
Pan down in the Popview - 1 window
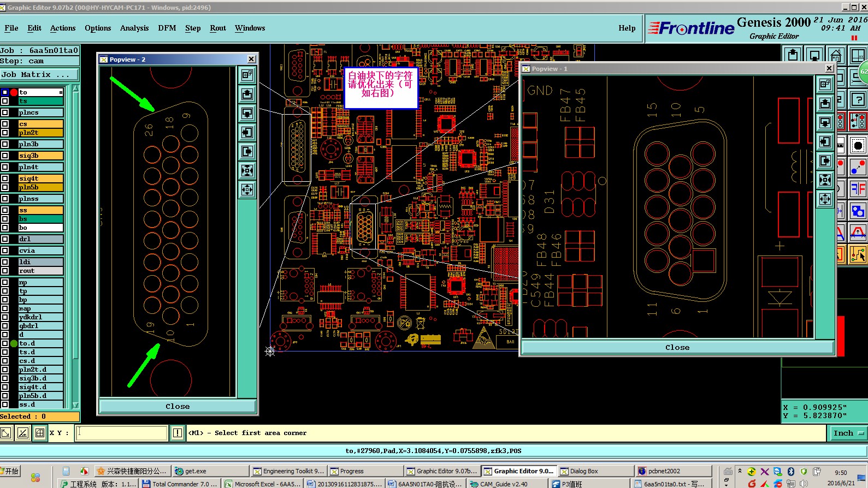[x=825, y=122]
